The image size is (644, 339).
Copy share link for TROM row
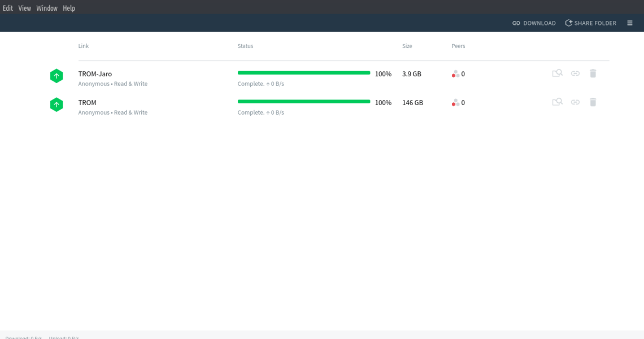click(x=575, y=102)
